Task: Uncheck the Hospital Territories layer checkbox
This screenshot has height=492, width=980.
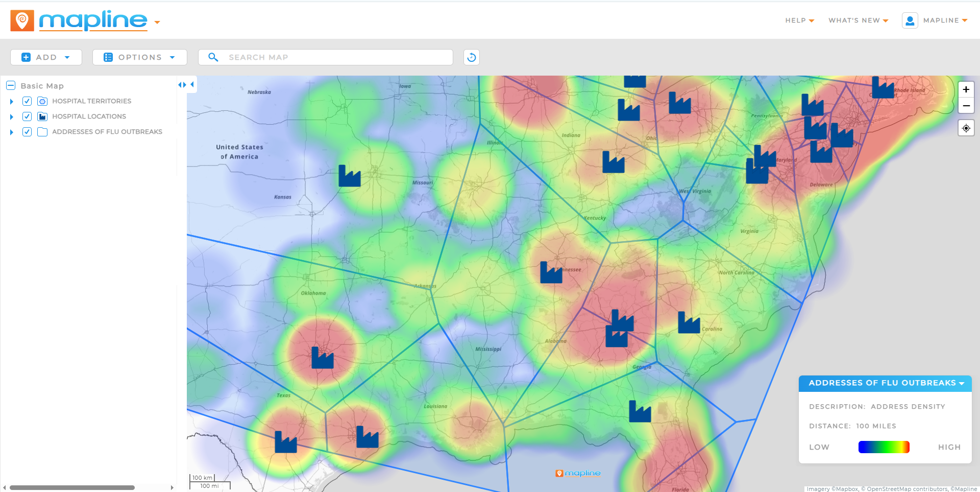Action: click(x=27, y=101)
